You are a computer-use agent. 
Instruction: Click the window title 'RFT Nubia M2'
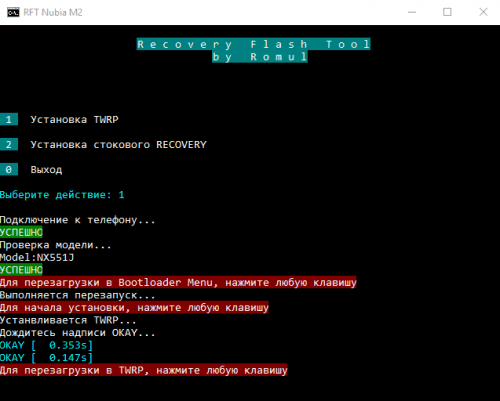[53, 12]
